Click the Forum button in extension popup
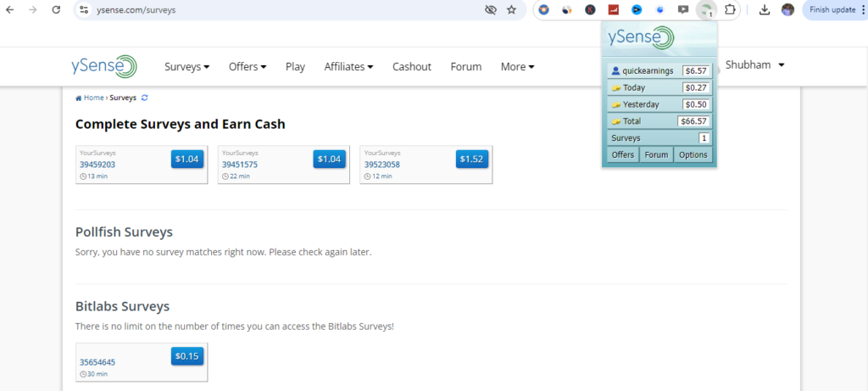868x391 pixels. [x=657, y=154]
